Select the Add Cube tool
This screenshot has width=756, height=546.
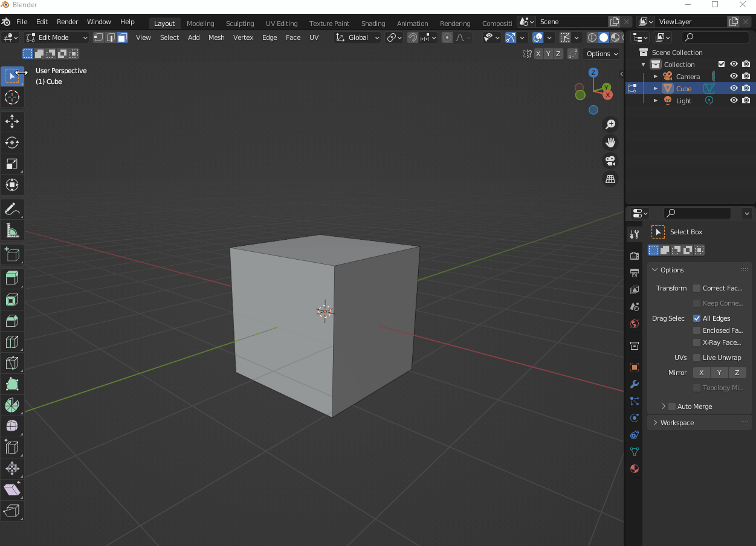(12, 254)
